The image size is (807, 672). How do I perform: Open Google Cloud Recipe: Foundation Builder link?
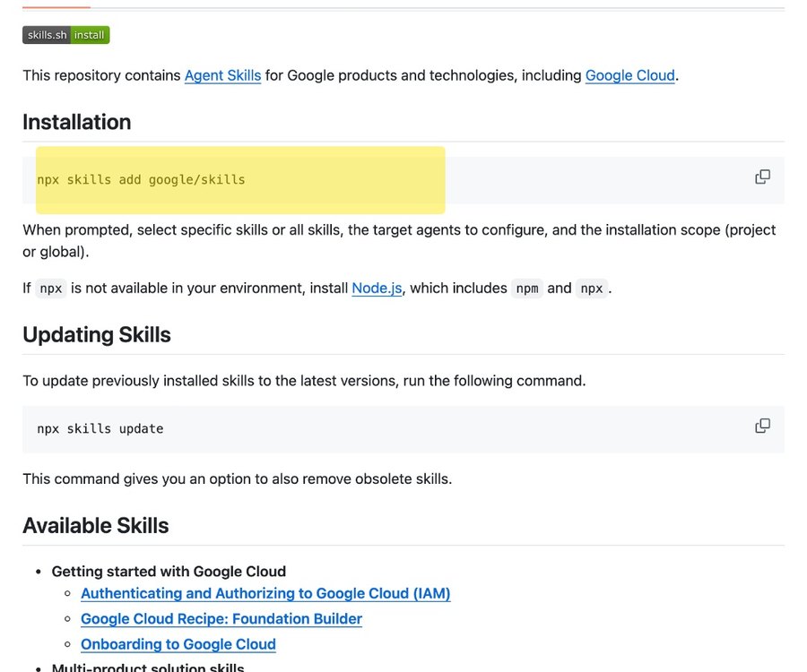pyautogui.click(x=221, y=618)
